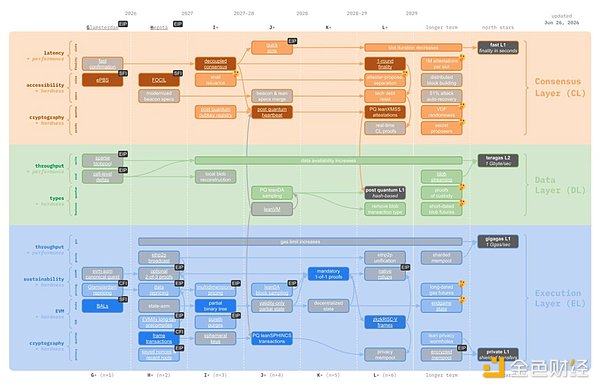The height and width of the screenshot is (389, 600).
Task: Select the ePBS roadmap box
Action: pyautogui.click(x=103, y=80)
